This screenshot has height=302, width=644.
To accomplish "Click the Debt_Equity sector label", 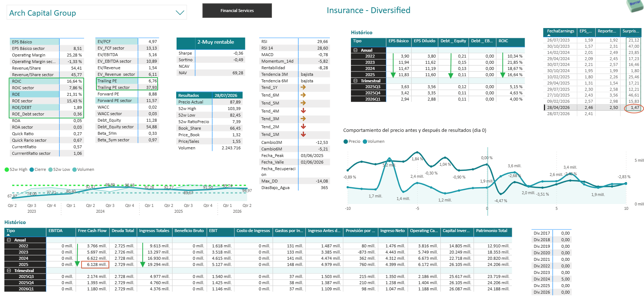I will coord(115,127).
